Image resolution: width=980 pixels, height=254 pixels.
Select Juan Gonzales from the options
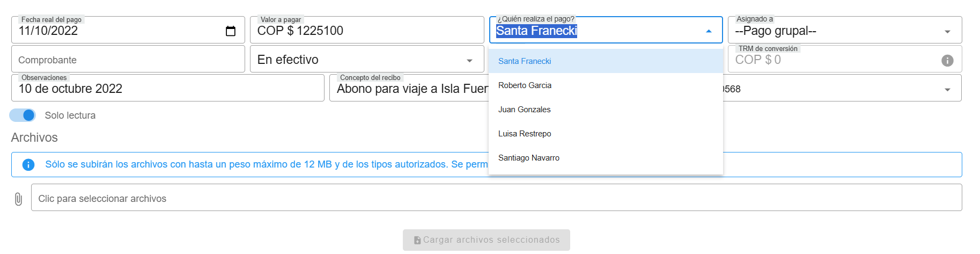point(524,110)
